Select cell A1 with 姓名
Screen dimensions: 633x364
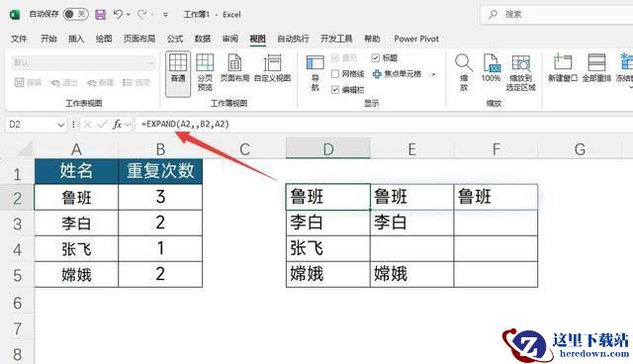(x=76, y=171)
